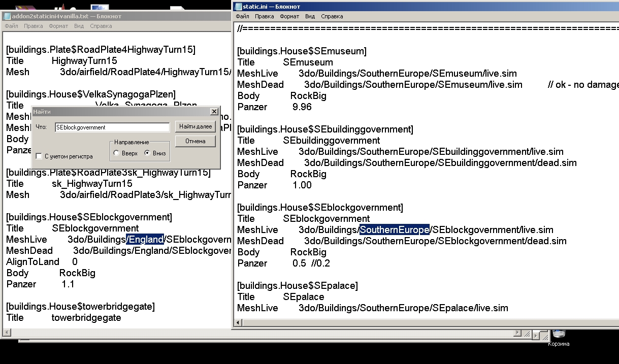The height and width of the screenshot is (364, 619).
Task: Click the Panzer 1.00 line
Action: click(x=274, y=185)
